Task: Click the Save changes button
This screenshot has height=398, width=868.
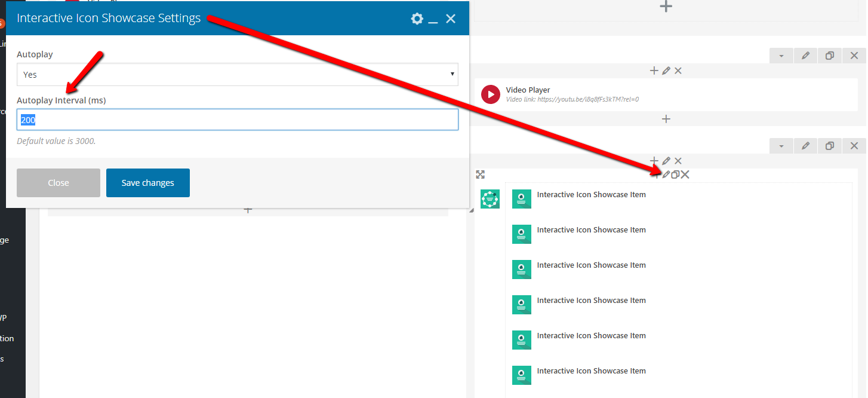Action: click(x=147, y=183)
